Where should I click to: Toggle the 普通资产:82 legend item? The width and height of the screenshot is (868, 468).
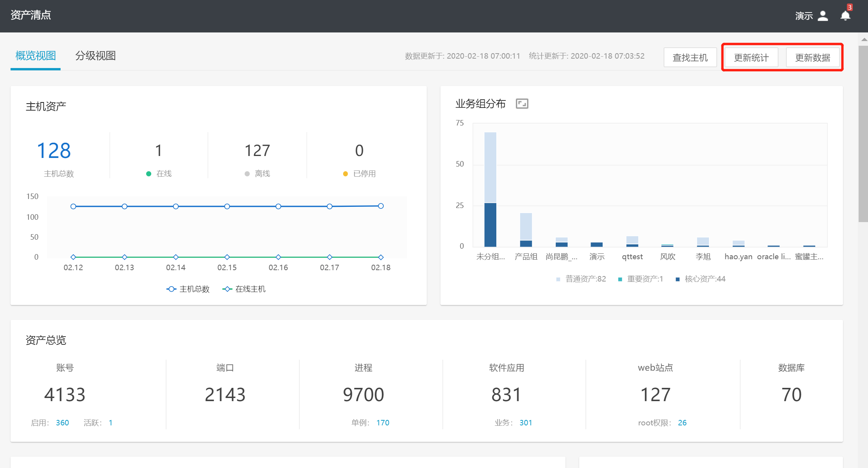[581, 279]
